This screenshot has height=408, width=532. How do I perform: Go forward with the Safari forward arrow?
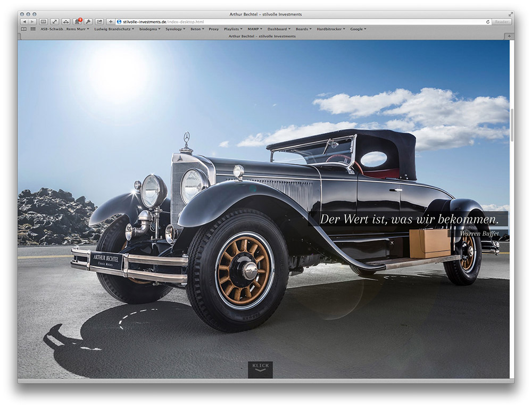click(32, 22)
